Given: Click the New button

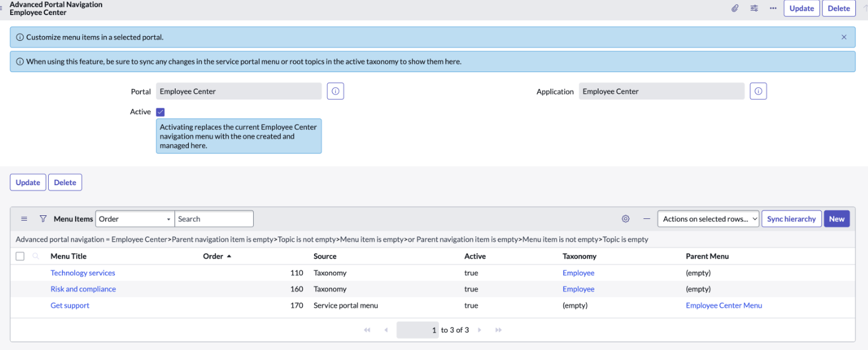Looking at the screenshot, I should click(837, 219).
